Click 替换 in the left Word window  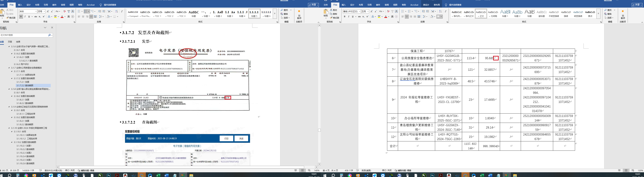click(x=285, y=14)
